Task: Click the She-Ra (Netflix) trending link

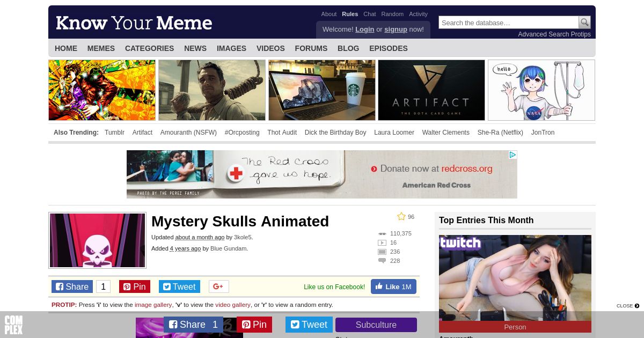Action: coord(500,133)
